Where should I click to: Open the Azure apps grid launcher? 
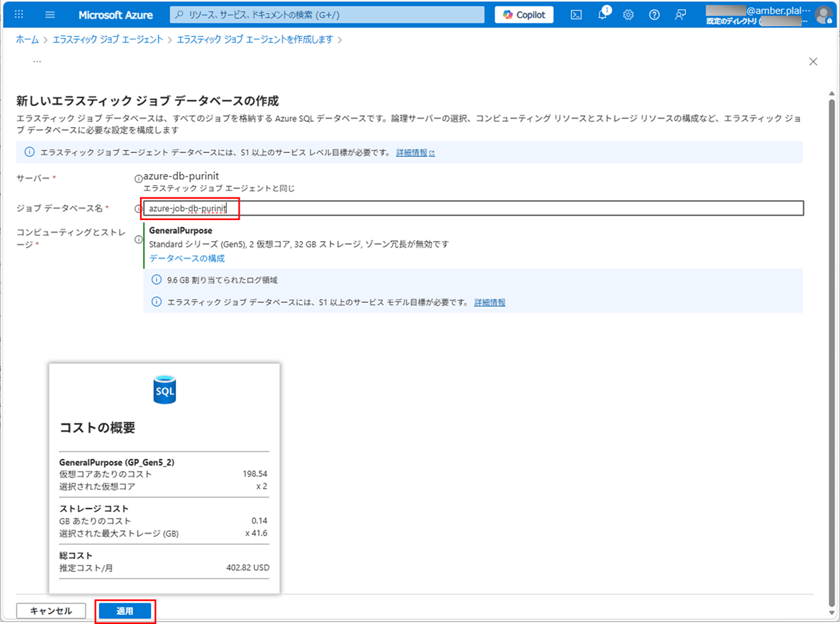tap(19, 14)
